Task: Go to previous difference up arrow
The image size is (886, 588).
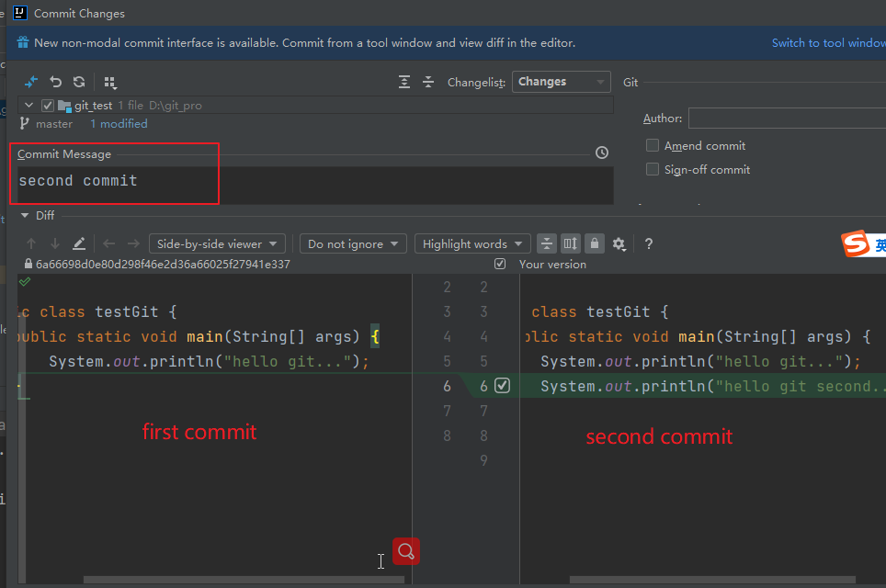Action: (31, 243)
